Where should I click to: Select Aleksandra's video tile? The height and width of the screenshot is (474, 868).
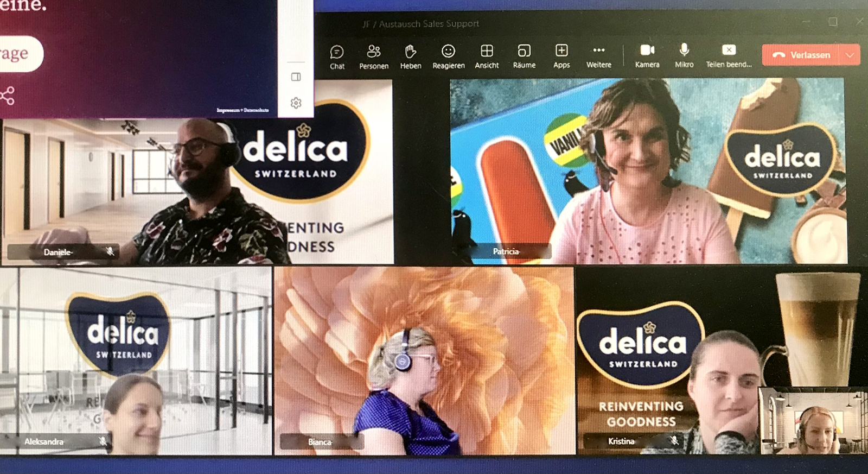coord(136,361)
